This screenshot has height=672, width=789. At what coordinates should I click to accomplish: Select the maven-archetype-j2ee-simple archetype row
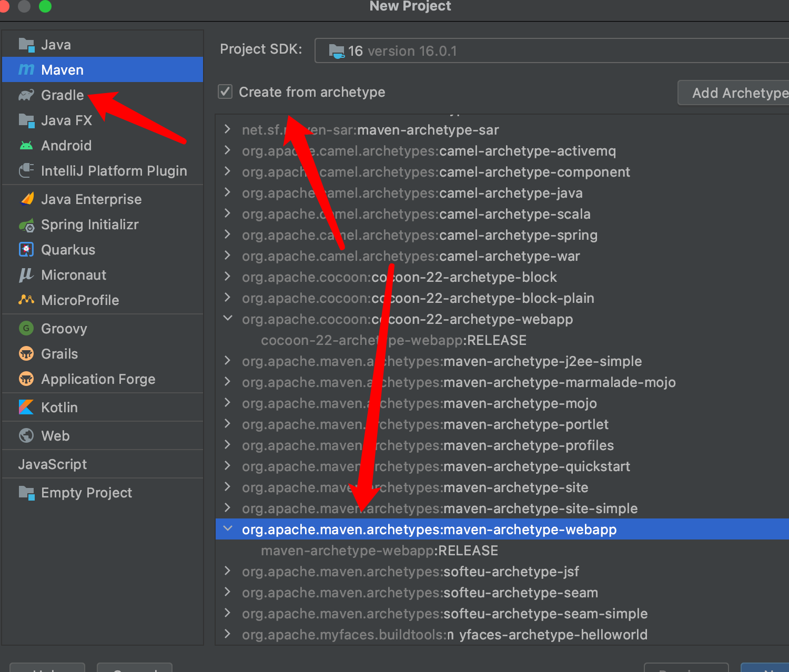(x=441, y=361)
